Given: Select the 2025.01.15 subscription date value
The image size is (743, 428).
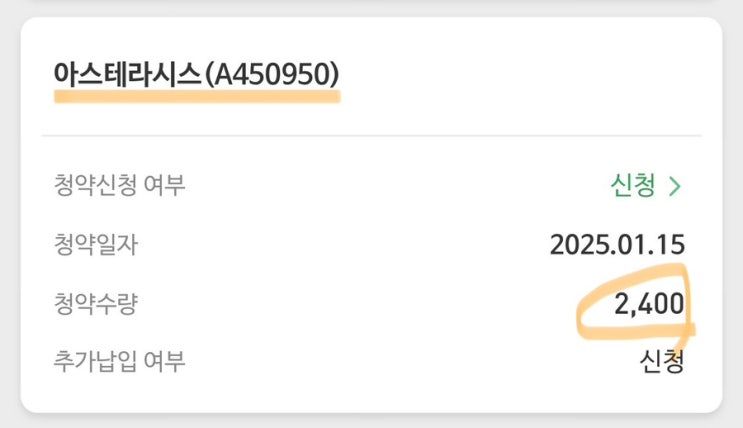Looking at the screenshot, I should tap(617, 245).
